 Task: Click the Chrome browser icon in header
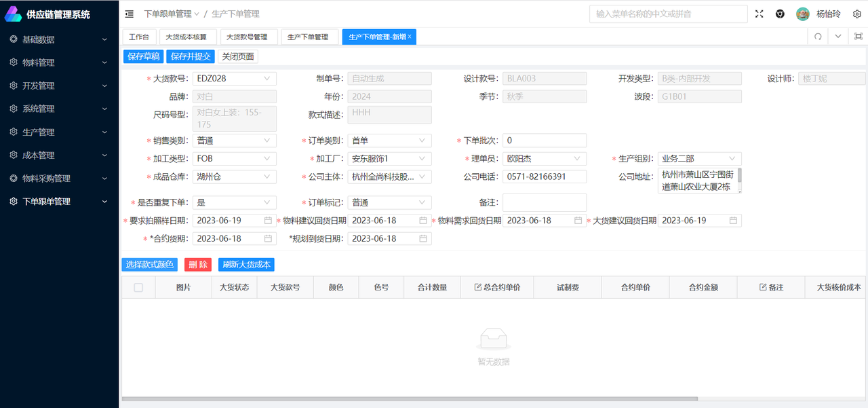(781, 14)
